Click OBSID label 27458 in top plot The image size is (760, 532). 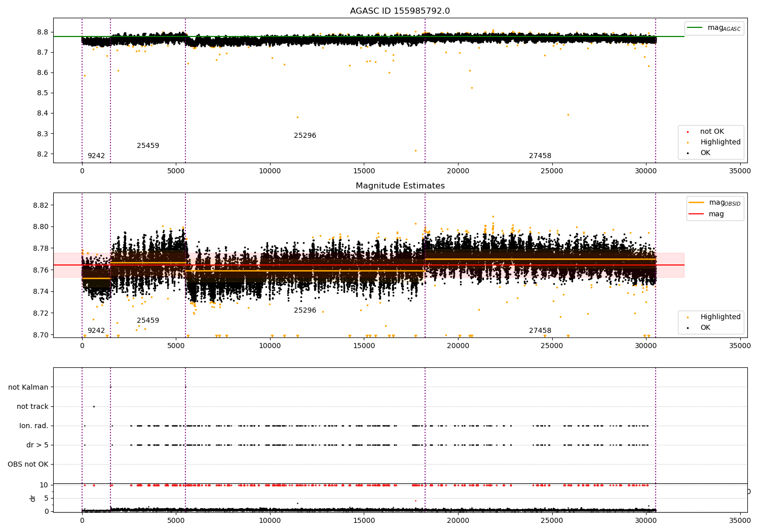pos(540,156)
